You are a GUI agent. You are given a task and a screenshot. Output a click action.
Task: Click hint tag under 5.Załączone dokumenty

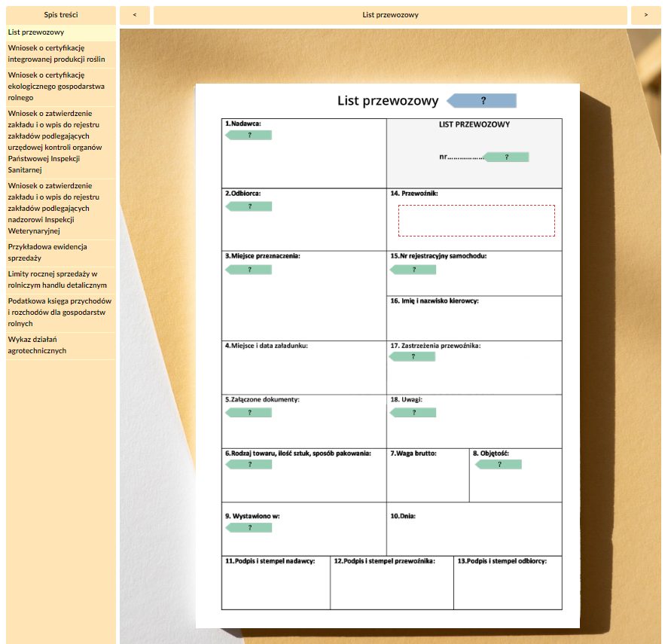249,412
